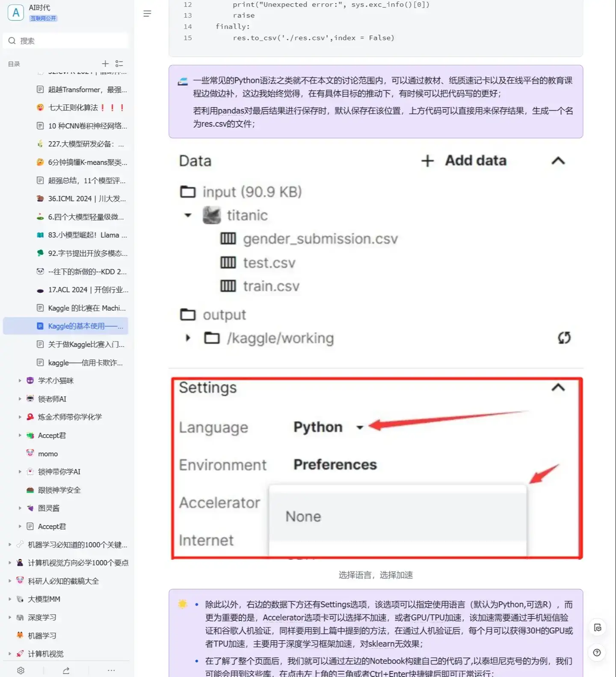Image resolution: width=616 pixels, height=677 pixels.
Task: Open the three-dot more menu in the sidebar footer
Action: tap(111, 670)
